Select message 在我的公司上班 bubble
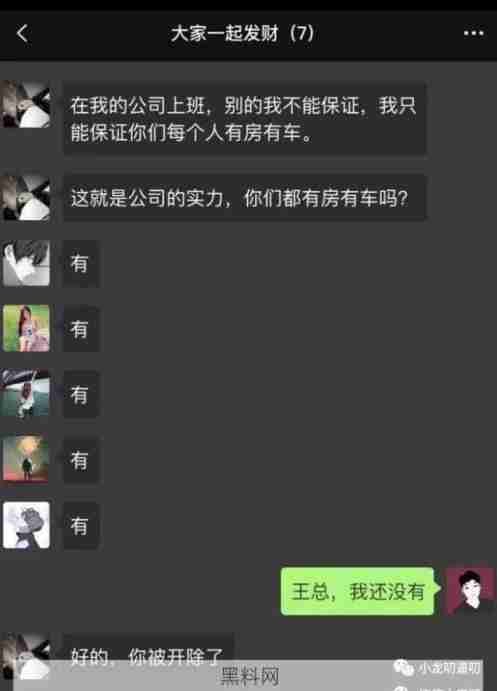This screenshot has height=691, width=497. (245, 119)
